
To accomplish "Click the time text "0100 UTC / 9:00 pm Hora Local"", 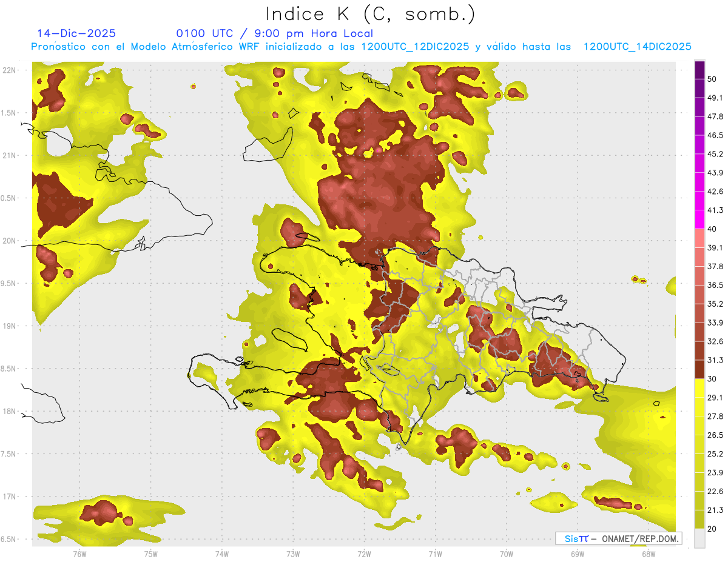I will point(275,33).
